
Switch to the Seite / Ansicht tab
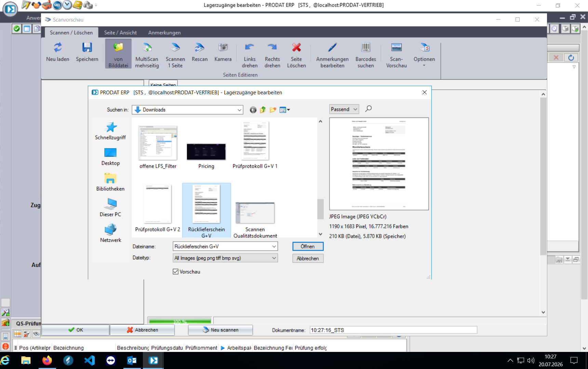120,32
